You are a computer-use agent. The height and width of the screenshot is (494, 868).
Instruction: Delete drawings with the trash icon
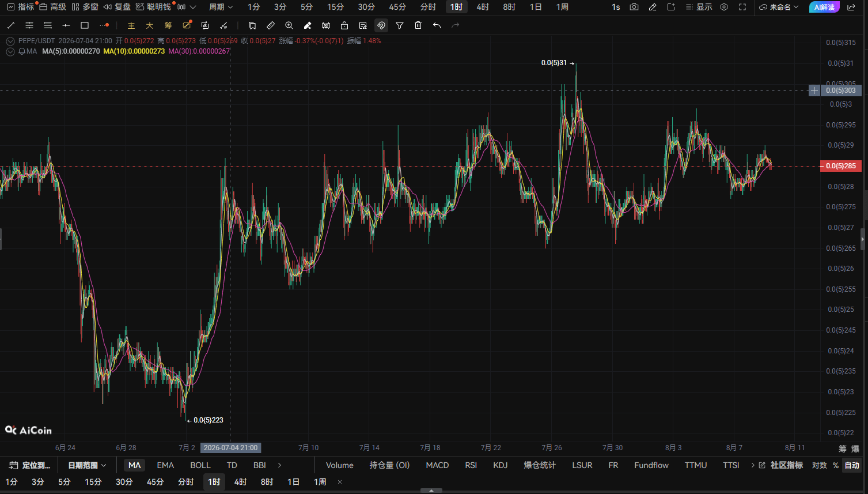tap(418, 25)
